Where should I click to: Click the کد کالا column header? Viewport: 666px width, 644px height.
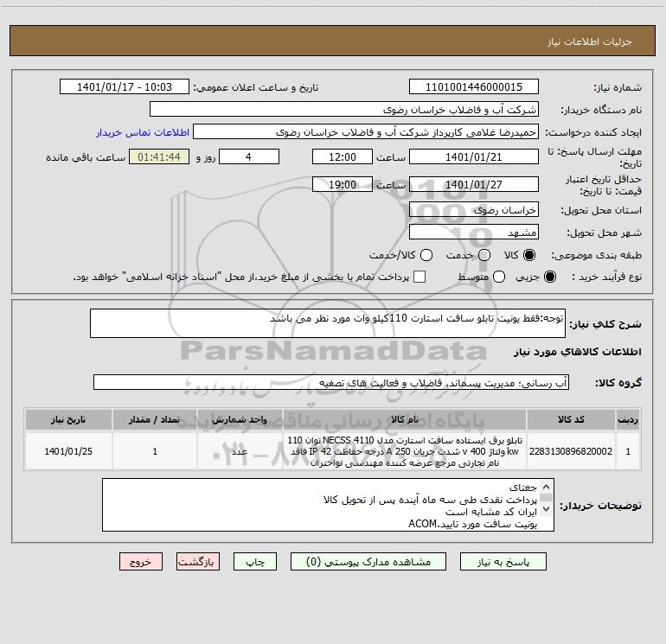pos(571,419)
